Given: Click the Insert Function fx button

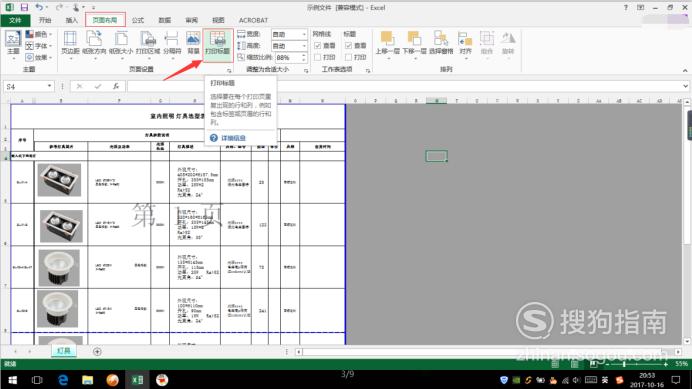Looking at the screenshot, I should pyautogui.click(x=116, y=86).
